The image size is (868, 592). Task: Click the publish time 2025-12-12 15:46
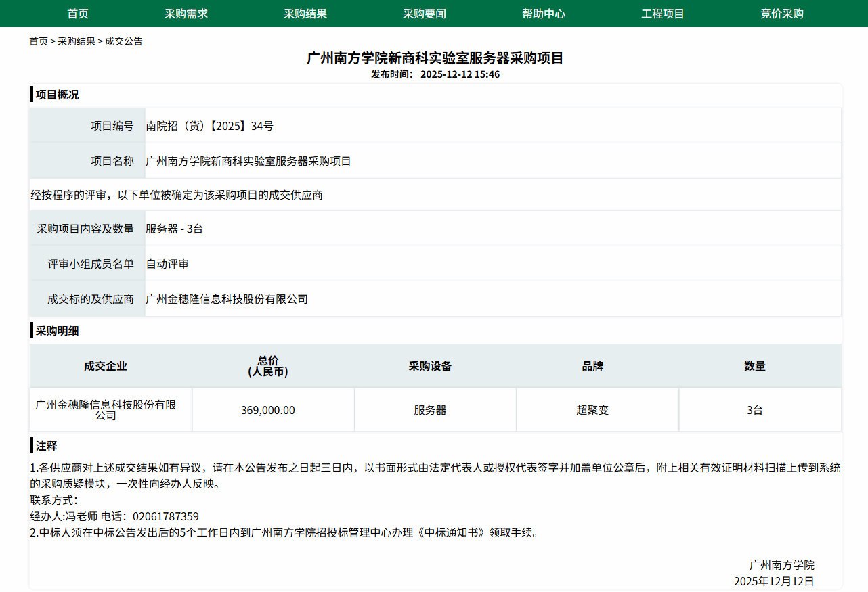[x=460, y=74]
